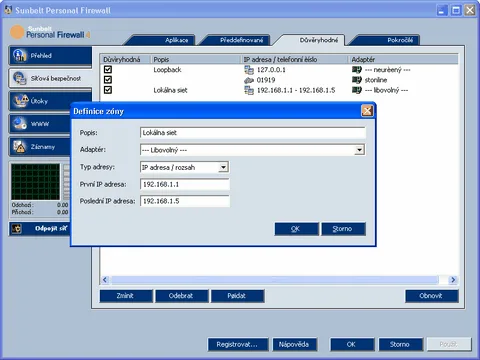The height and width of the screenshot is (360, 480).
Task: Click the scroll right arrow in list
Action: click(453, 280)
